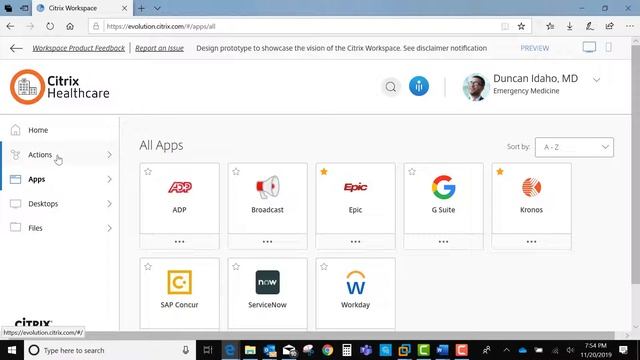Click the Windows Start button
The width and height of the screenshot is (640, 360).
click(12, 350)
